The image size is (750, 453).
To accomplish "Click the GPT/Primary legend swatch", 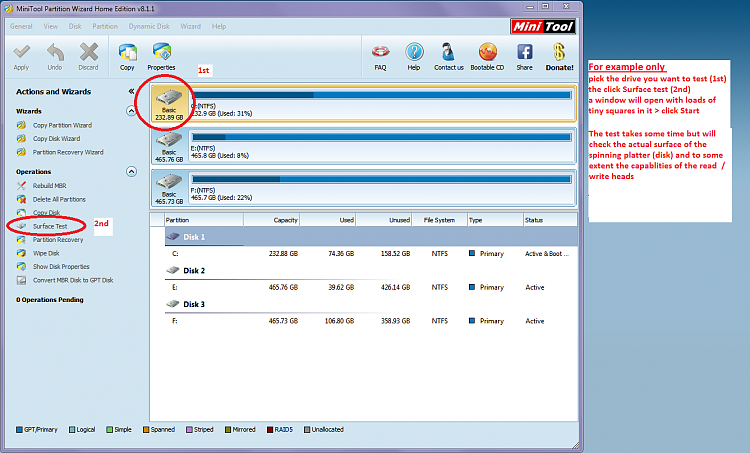I will click(19, 430).
